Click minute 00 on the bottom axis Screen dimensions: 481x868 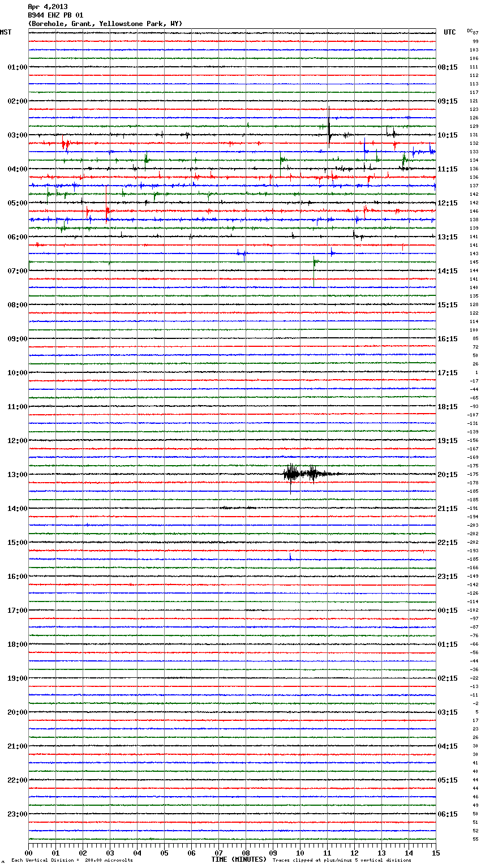click(29, 853)
